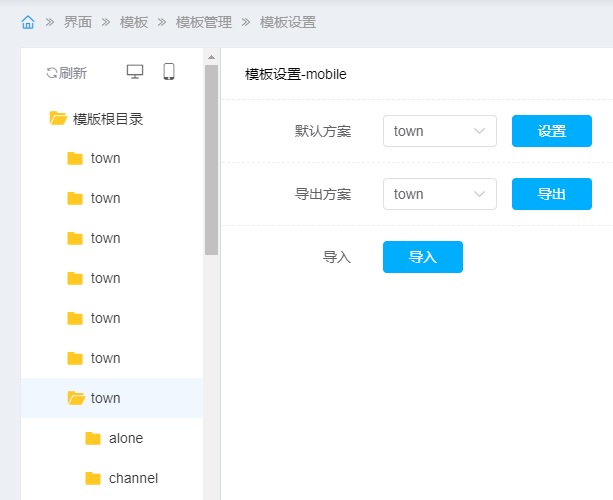Click 界面 in the breadcrumb
This screenshot has height=500, width=613.
click(78, 22)
